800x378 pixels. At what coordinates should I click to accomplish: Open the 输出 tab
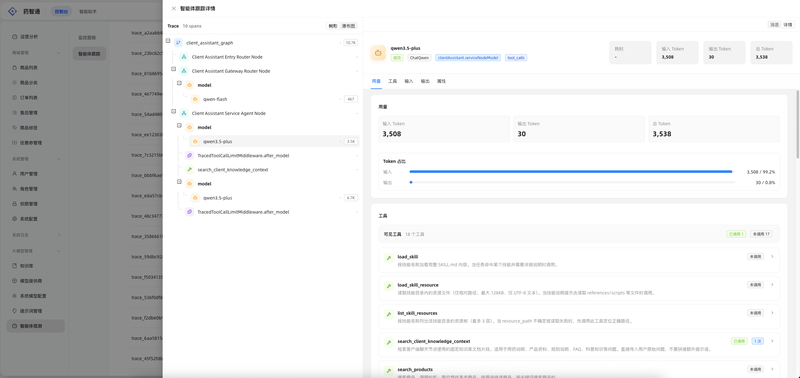[x=425, y=81]
